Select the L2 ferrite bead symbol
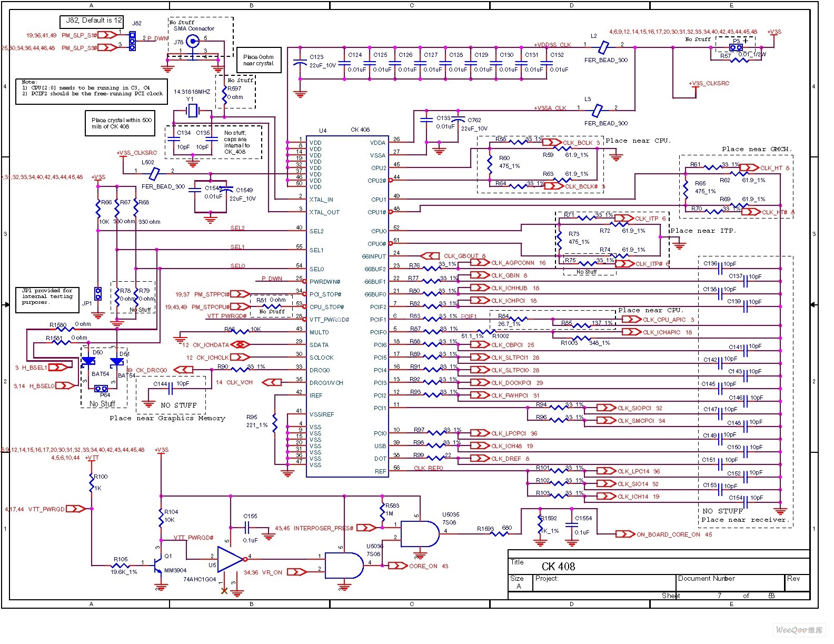 click(604, 47)
